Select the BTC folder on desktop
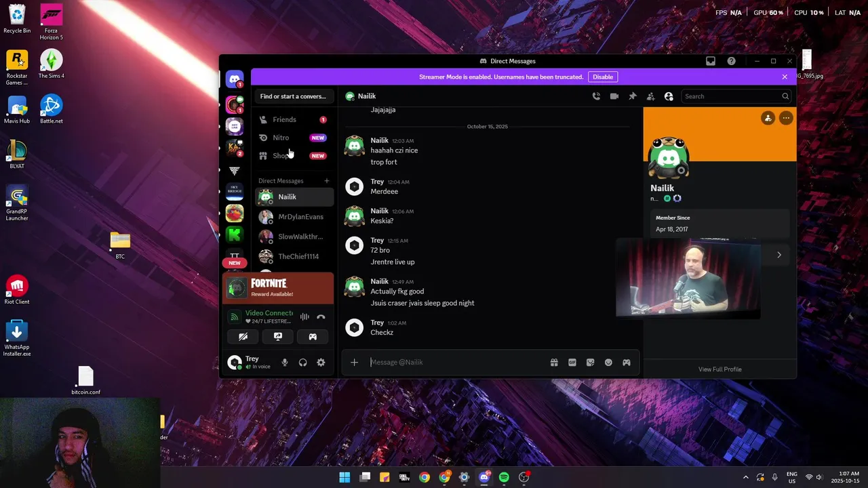 pos(120,245)
